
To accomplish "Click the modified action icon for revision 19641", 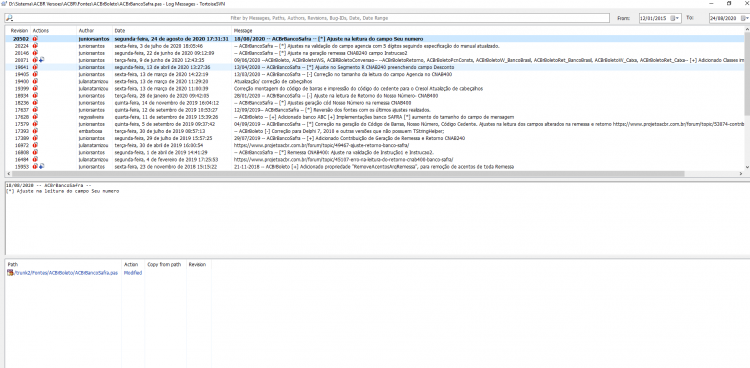I will [x=35, y=67].
